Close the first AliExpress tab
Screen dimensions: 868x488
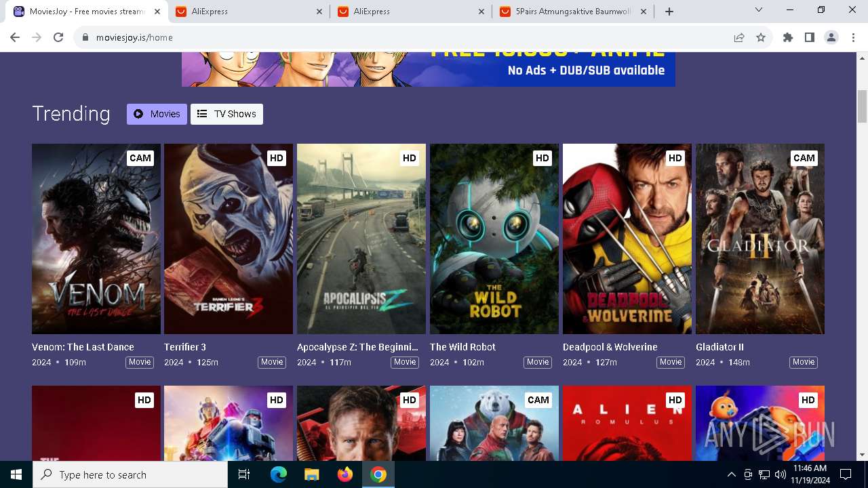(320, 12)
